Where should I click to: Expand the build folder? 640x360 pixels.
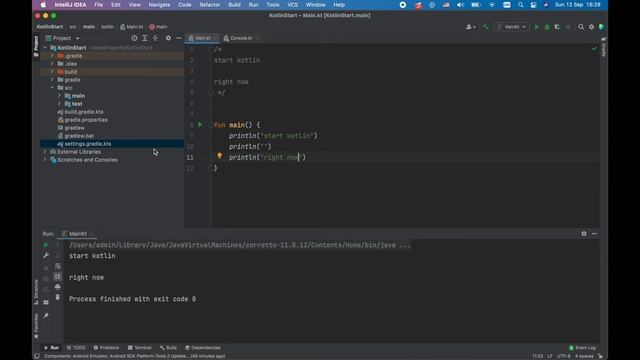coord(52,71)
